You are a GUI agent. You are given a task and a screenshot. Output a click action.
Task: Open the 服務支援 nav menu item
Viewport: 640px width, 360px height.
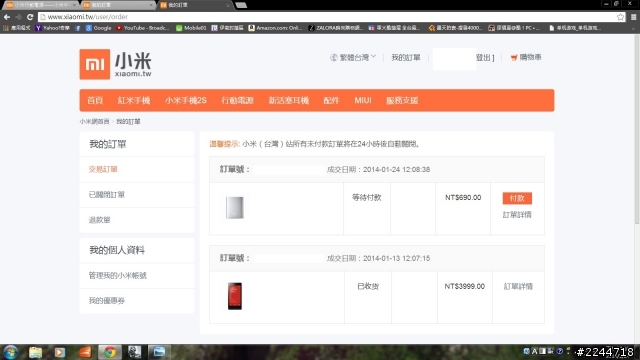tap(402, 100)
